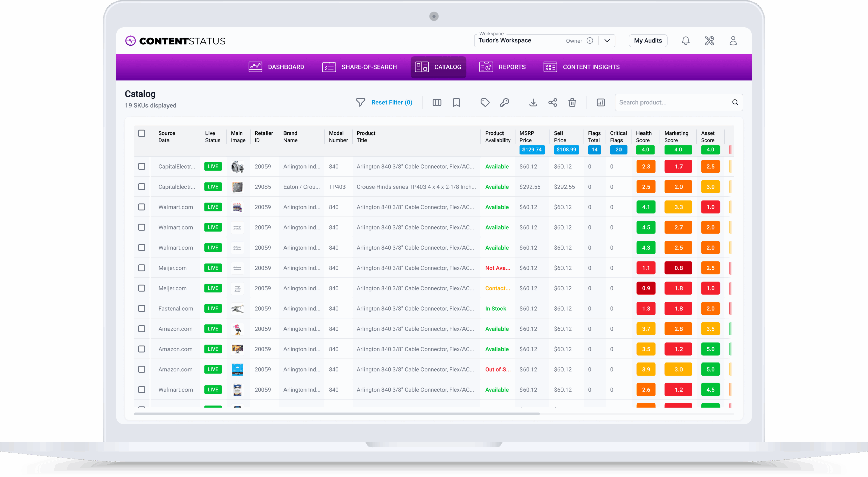
Task: Check the Walmart row with health 4.1
Action: [142, 207]
